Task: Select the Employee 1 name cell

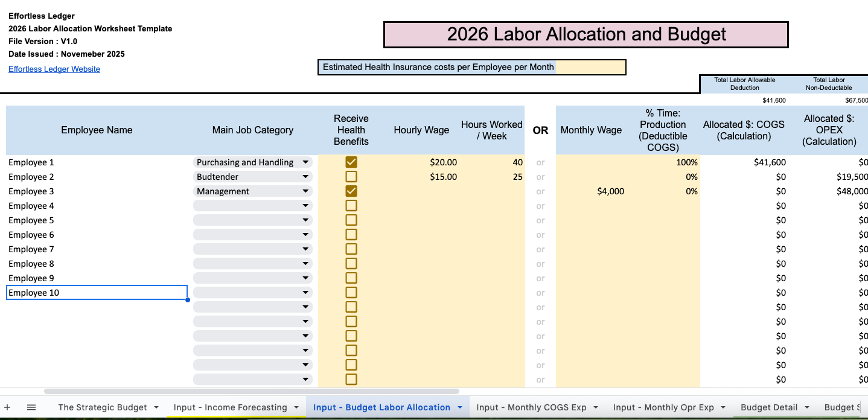Action: pyautogui.click(x=97, y=162)
